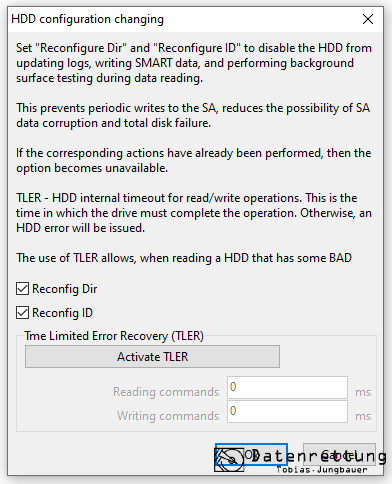Click the Writing commands label
The width and height of the screenshot is (392, 484).
pyautogui.click(x=168, y=416)
